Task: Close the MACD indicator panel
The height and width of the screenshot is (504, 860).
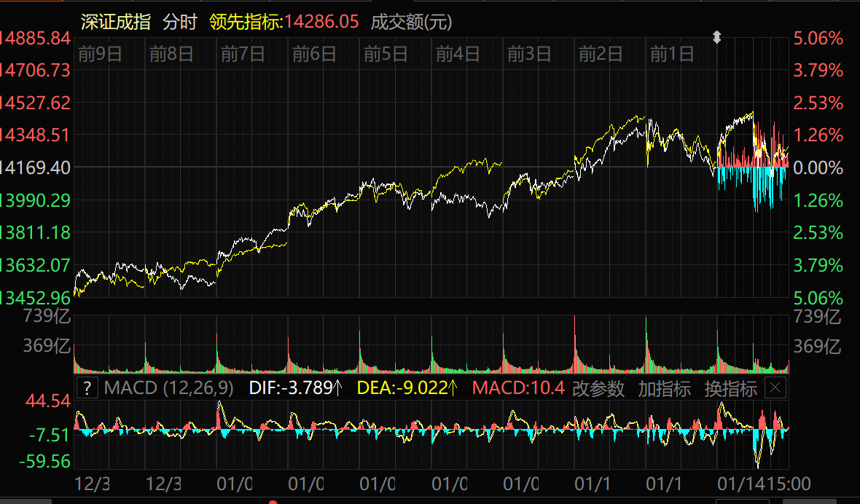Action: tap(776, 388)
